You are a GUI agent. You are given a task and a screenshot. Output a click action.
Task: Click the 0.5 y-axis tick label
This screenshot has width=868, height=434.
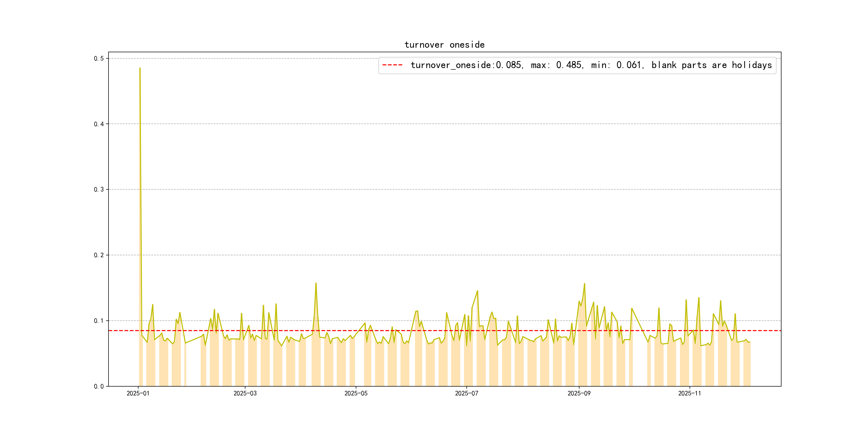tap(99, 59)
